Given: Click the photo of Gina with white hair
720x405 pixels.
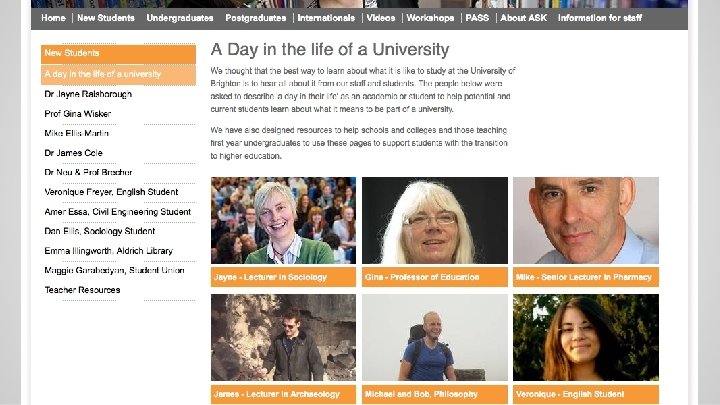Looking at the screenshot, I should coord(435,220).
